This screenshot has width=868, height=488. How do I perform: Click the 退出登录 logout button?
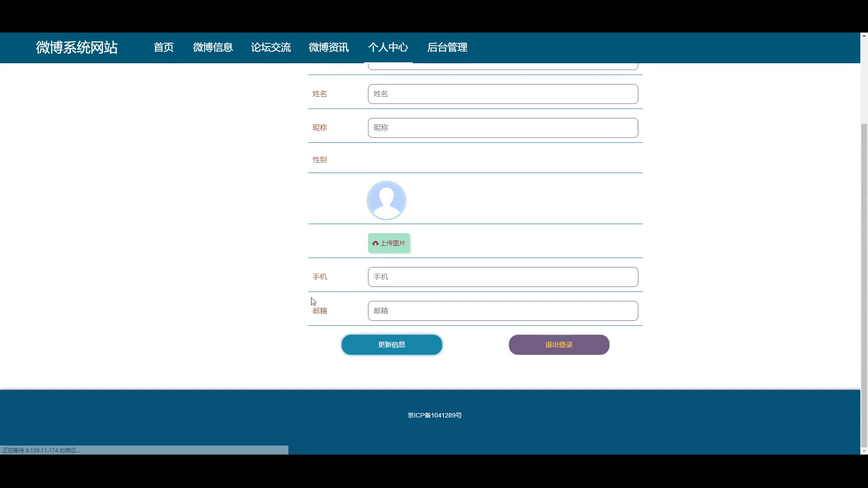(559, 345)
